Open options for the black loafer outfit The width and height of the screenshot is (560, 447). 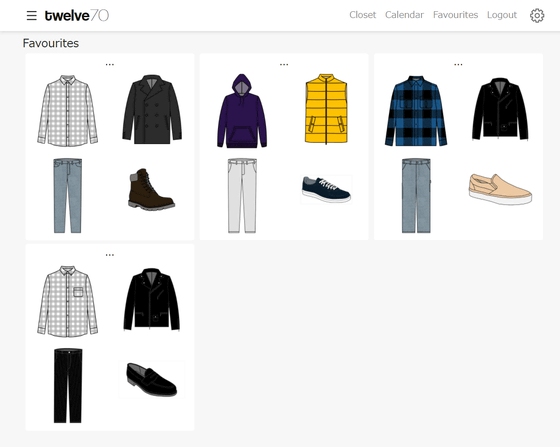click(x=110, y=255)
